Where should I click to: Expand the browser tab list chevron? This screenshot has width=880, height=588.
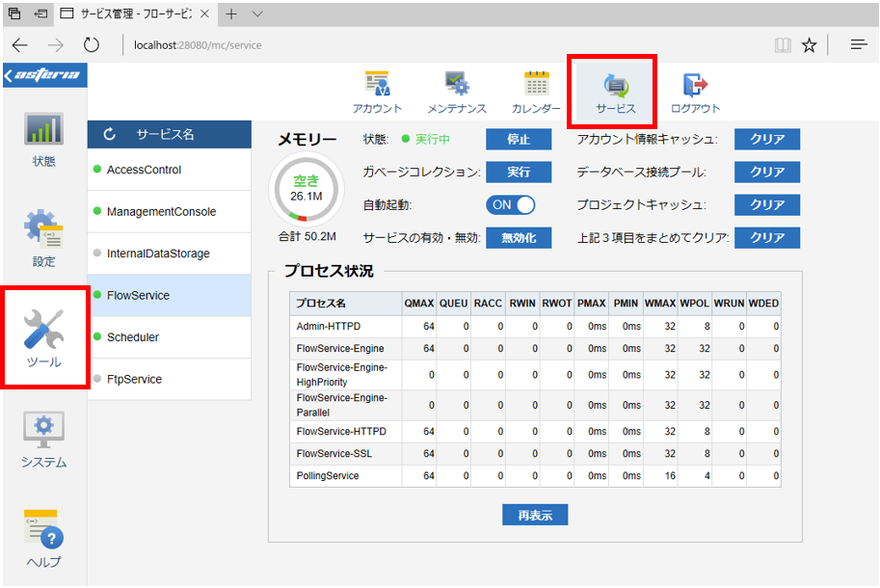257,14
